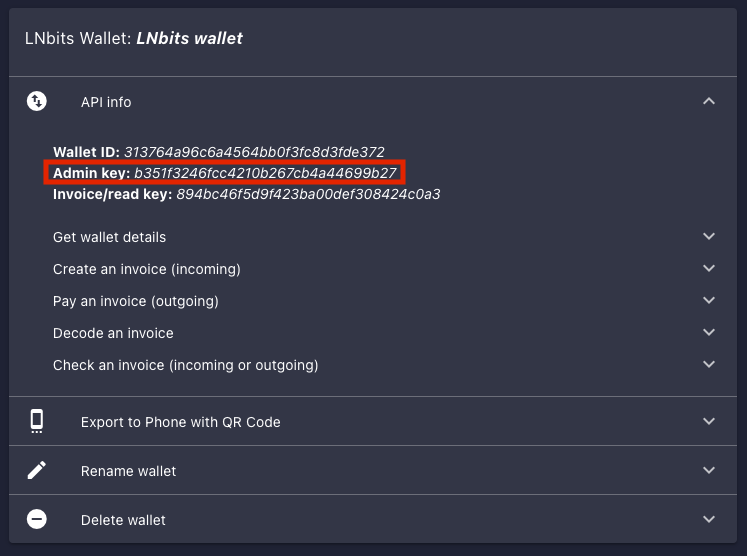Expand Export to Phone chevron
Image resolution: width=747 pixels, height=556 pixels.
709,421
